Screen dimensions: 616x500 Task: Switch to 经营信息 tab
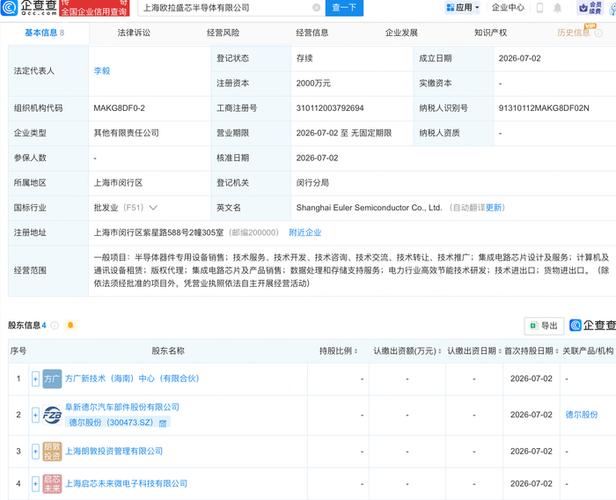click(312, 33)
